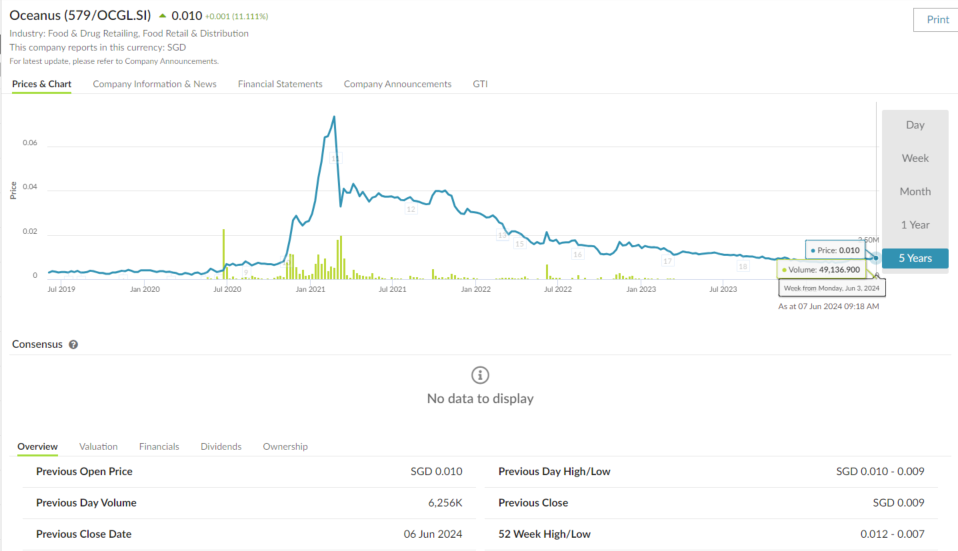Click chart event marker 15

tap(519, 244)
